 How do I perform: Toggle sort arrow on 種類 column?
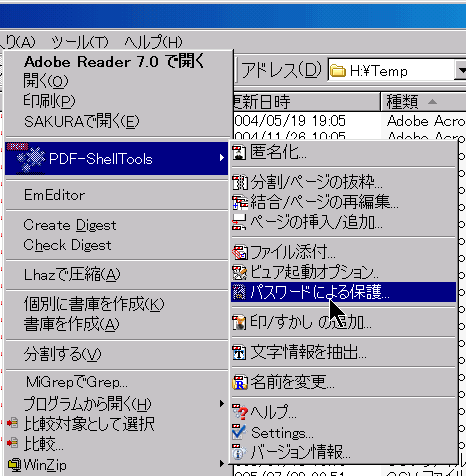coord(432,101)
